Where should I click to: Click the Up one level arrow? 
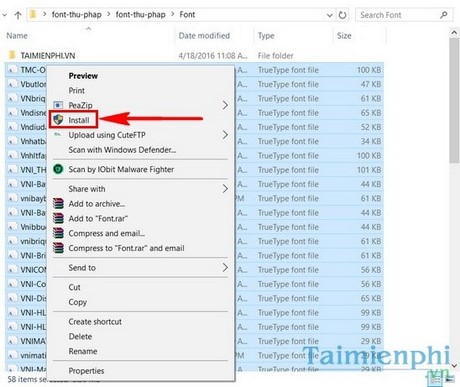18,15
